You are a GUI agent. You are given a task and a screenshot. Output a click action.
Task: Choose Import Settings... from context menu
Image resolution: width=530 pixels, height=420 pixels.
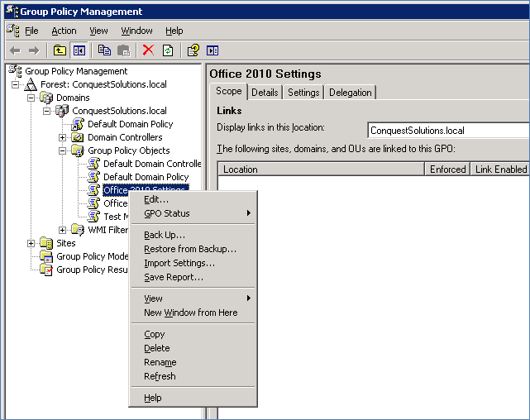click(193, 263)
